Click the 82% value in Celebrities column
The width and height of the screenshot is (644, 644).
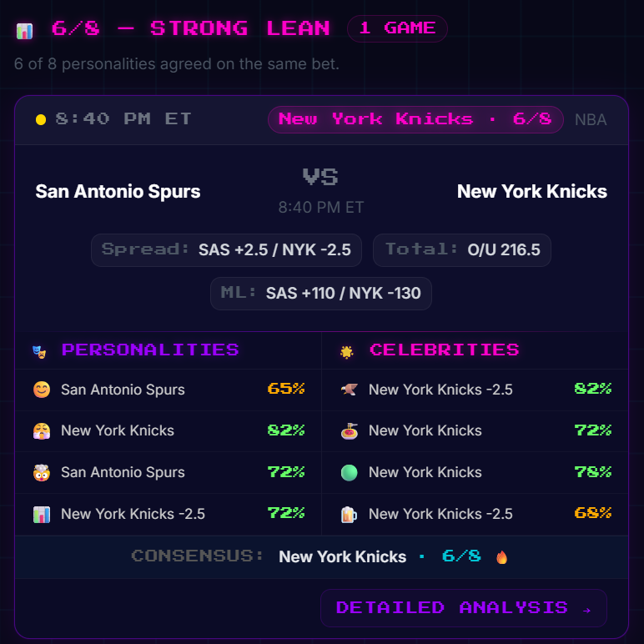pos(593,389)
